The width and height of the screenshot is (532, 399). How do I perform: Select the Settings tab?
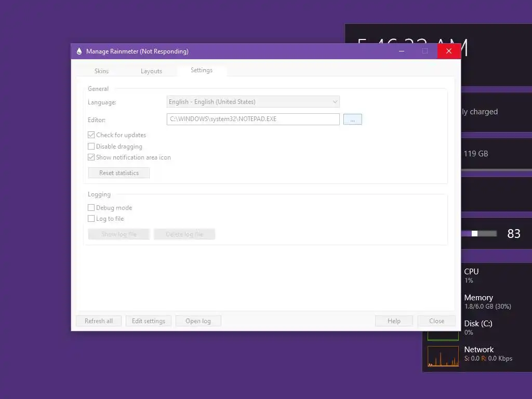coord(202,70)
